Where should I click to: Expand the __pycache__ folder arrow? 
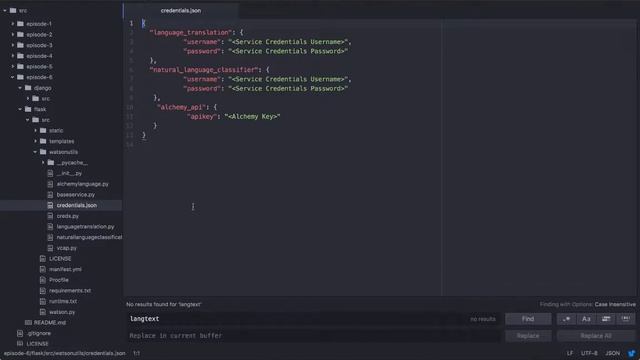coord(43,162)
